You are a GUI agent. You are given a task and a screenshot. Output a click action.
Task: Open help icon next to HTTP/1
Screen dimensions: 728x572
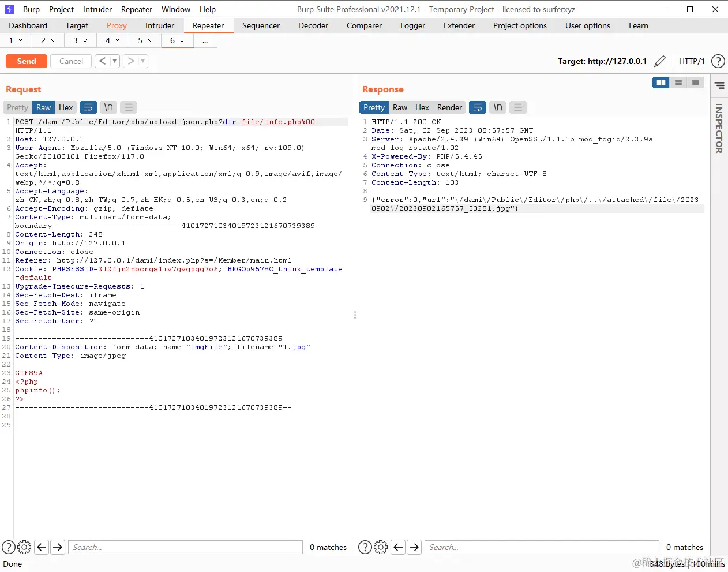[x=718, y=61]
